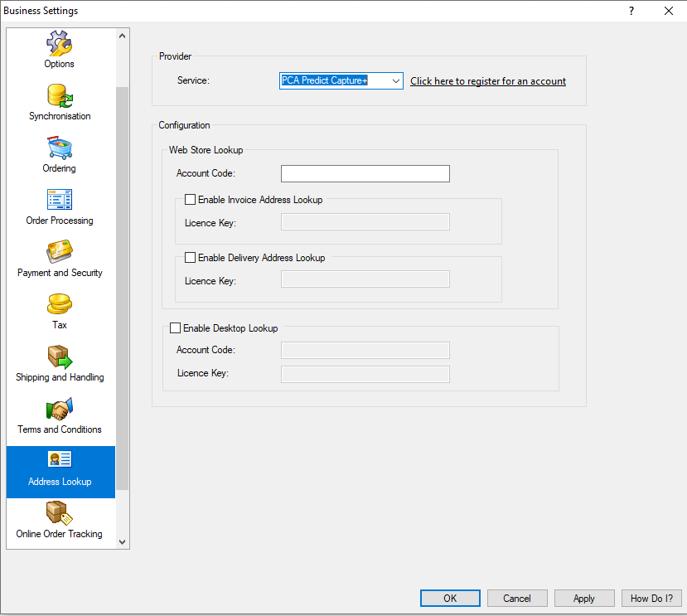The width and height of the screenshot is (687, 616).
Task: Expand the Service provider dropdown
Action: click(x=395, y=81)
